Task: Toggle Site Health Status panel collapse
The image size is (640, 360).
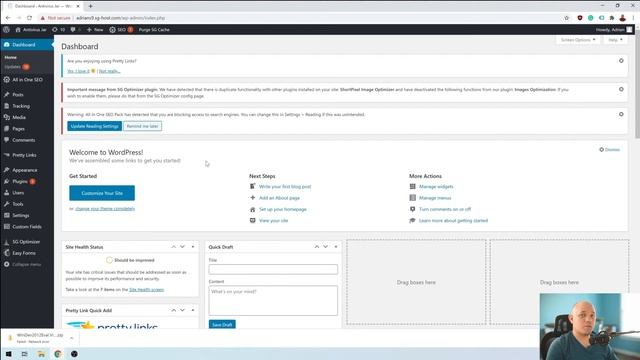Action: pos(193,247)
